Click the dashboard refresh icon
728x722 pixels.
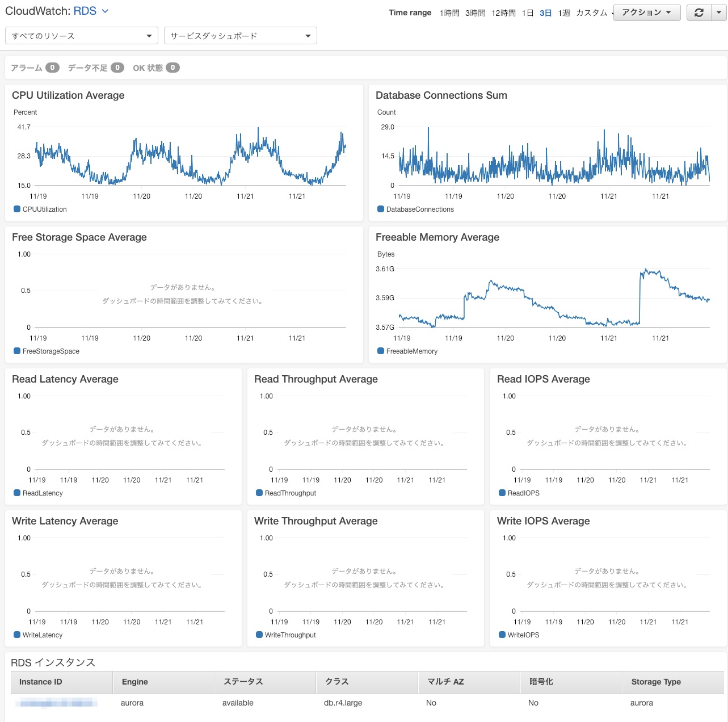pyautogui.click(x=699, y=12)
